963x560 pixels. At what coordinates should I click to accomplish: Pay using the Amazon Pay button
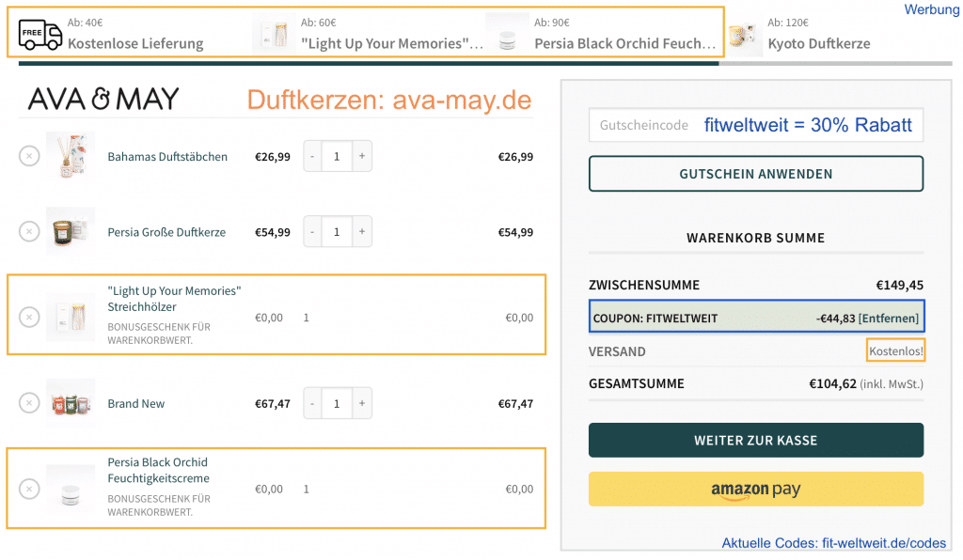pyautogui.click(x=755, y=489)
